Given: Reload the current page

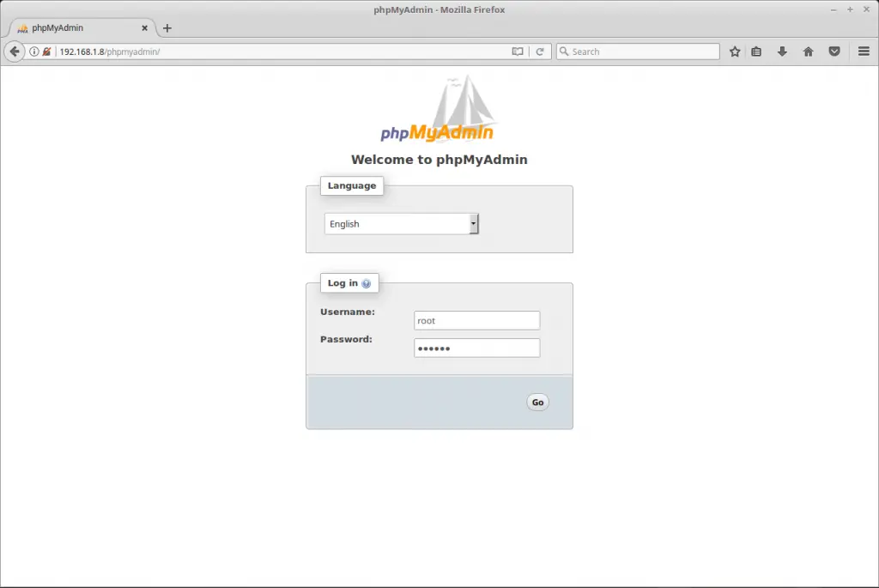Looking at the screenshot, I should (x=540, y=52).
